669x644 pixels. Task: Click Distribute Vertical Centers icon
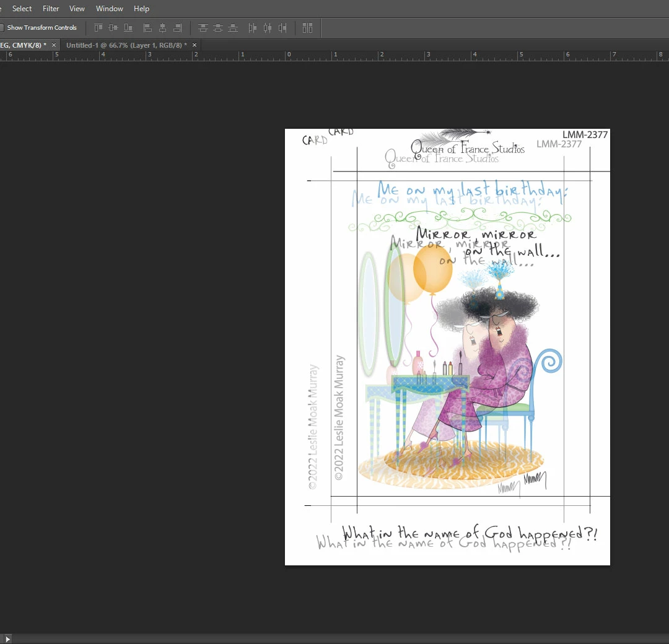[218, 28]
